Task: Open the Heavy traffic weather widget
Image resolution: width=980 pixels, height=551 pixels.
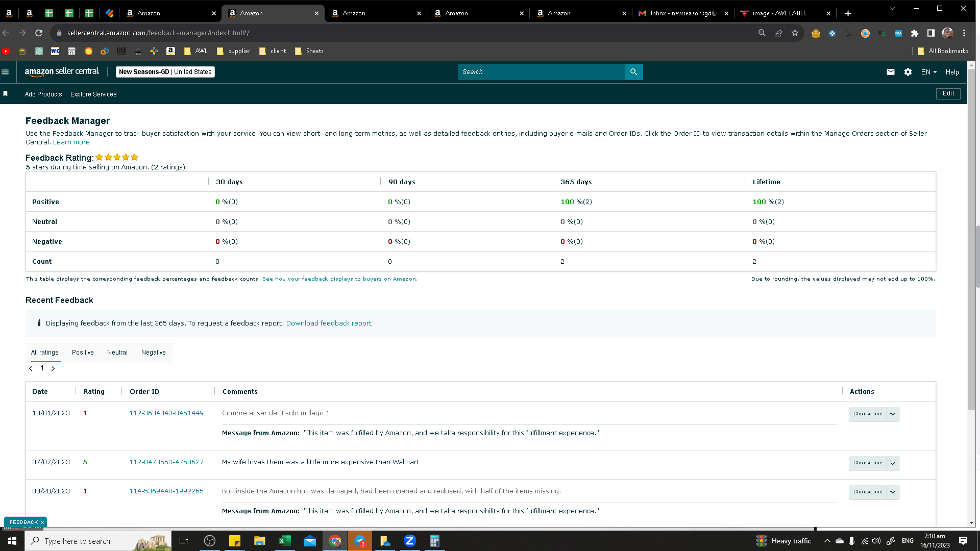Action: pyautogui.click(x=783, y=541)
